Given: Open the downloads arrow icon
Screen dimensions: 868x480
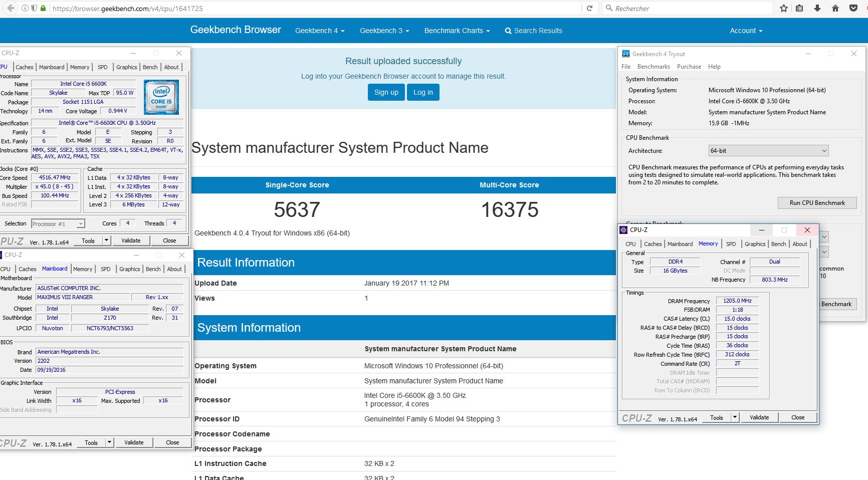Looking at the screenshot, I should point(817,8).
